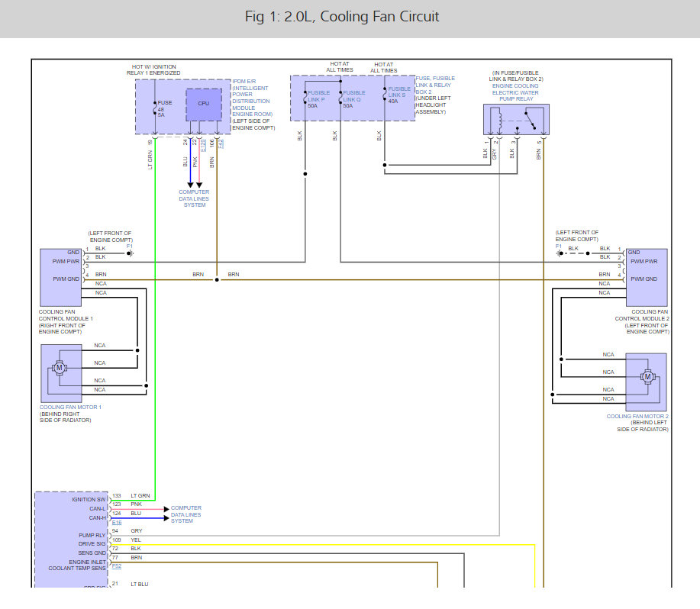Click the 'DRIVE SIG' pin label

[x=92, y=544]
